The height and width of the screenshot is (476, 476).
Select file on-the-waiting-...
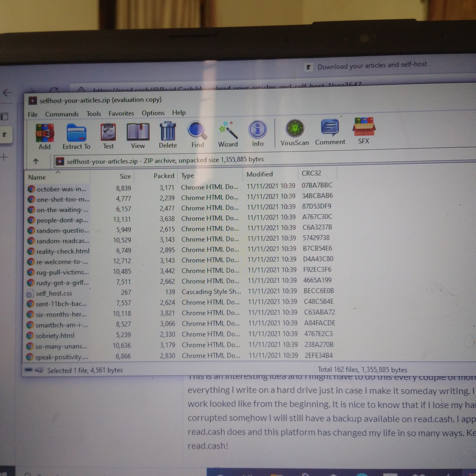(62, 210)
